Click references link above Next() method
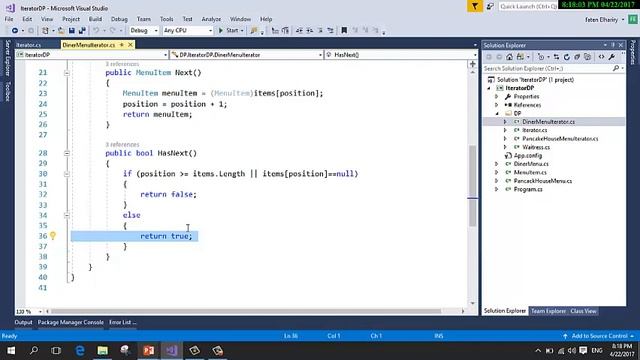Viewport: 640px width, 360px height. [x=122, y=64]
